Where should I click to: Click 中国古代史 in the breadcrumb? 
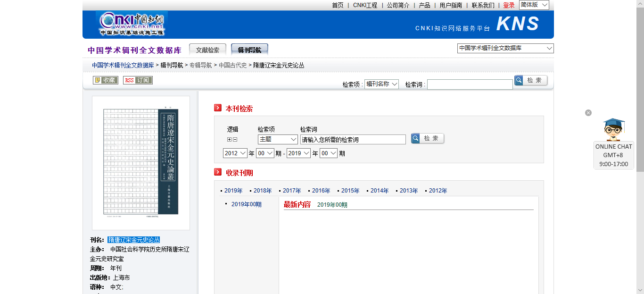233,65
